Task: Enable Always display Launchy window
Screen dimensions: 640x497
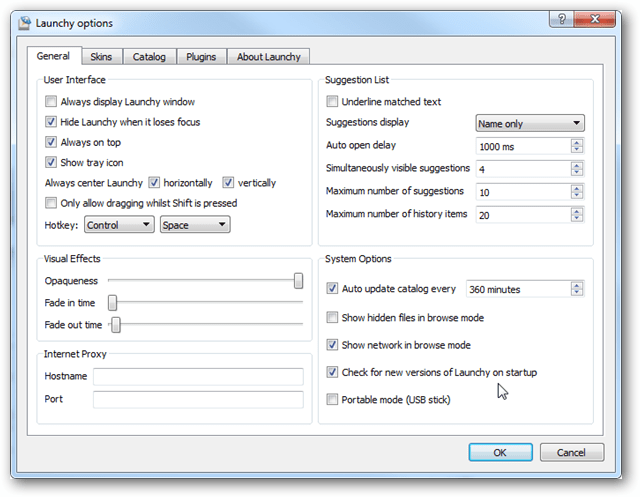Action: point(51,101)
